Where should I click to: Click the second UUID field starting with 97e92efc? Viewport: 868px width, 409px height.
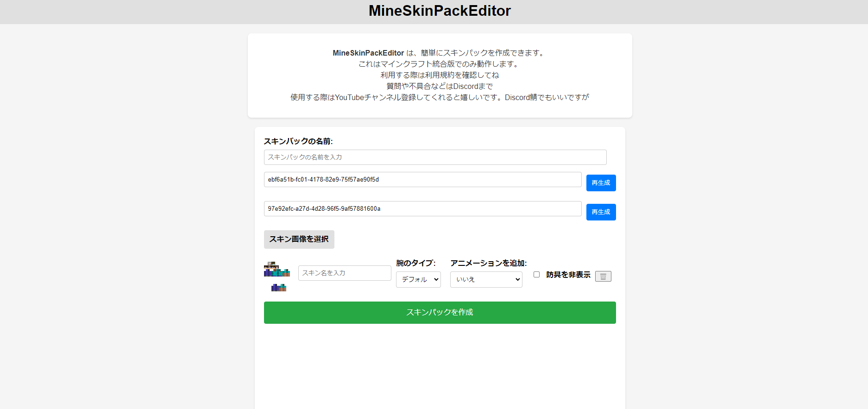point(422,209)
